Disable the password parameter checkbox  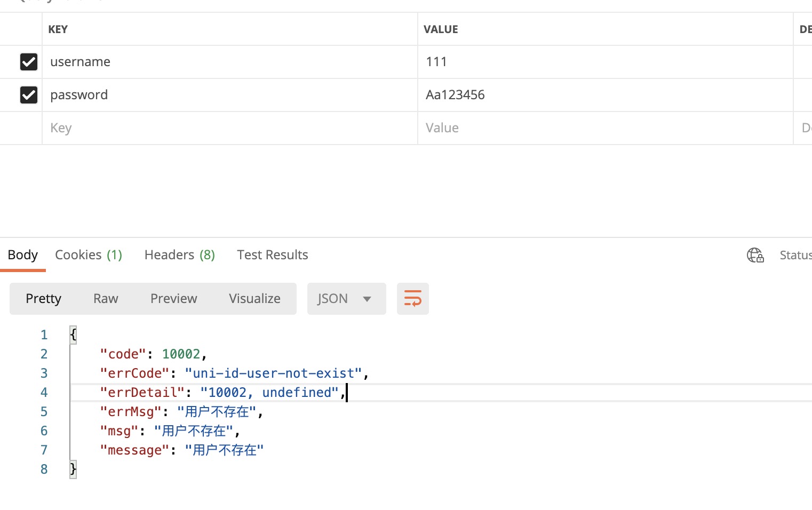tap(29, 95)
